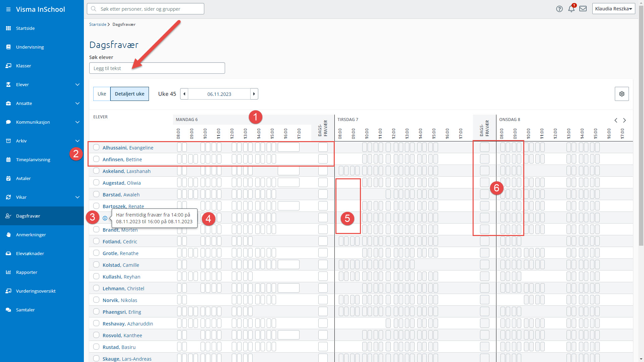Viewport: 644px width, 362px height.
Task: Click the info icon beside the absence tooltip
Action: coord(105,218)
